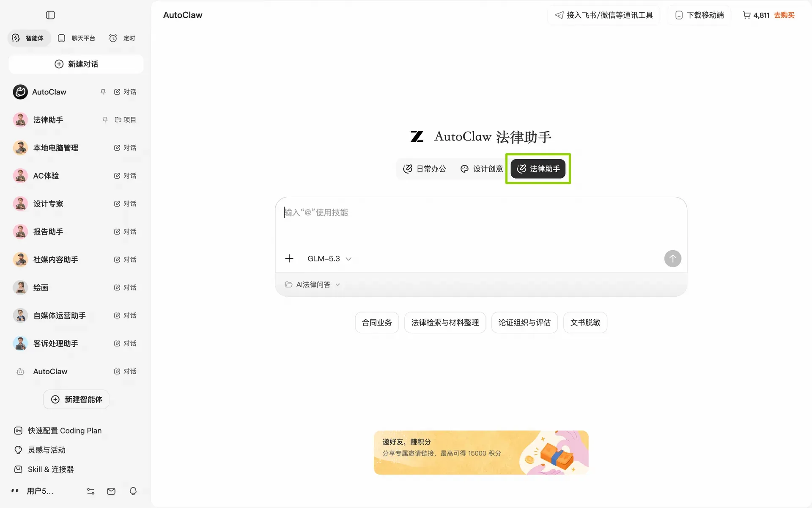Open the shopping cart credits icon
The width and height of the screenshot is (812, 508).
[x=746, y=15]
